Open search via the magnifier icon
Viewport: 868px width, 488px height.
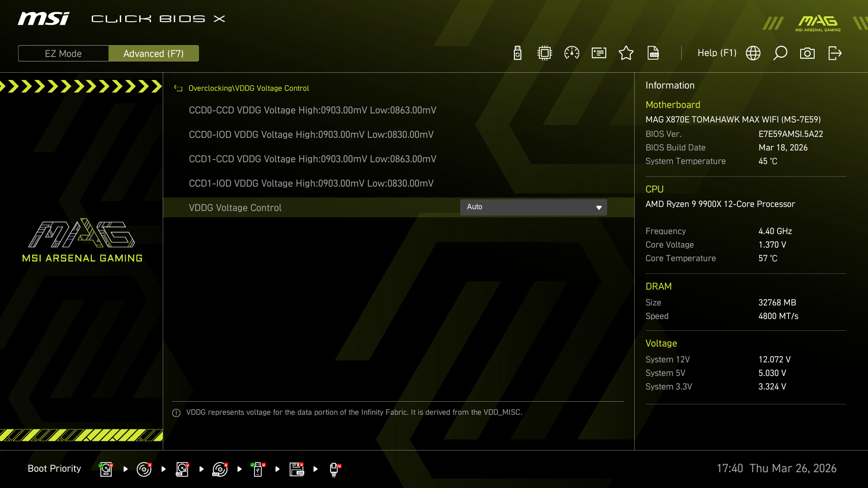pos(781,53)
